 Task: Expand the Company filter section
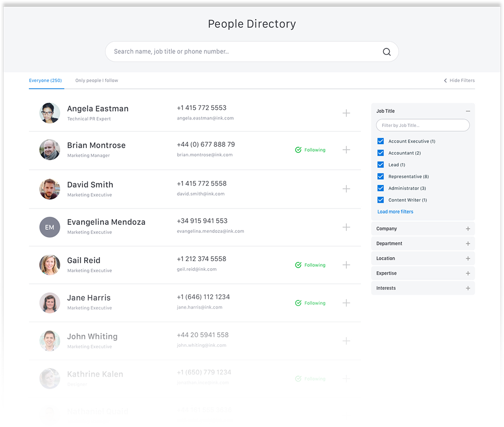[x=468, y=228]
